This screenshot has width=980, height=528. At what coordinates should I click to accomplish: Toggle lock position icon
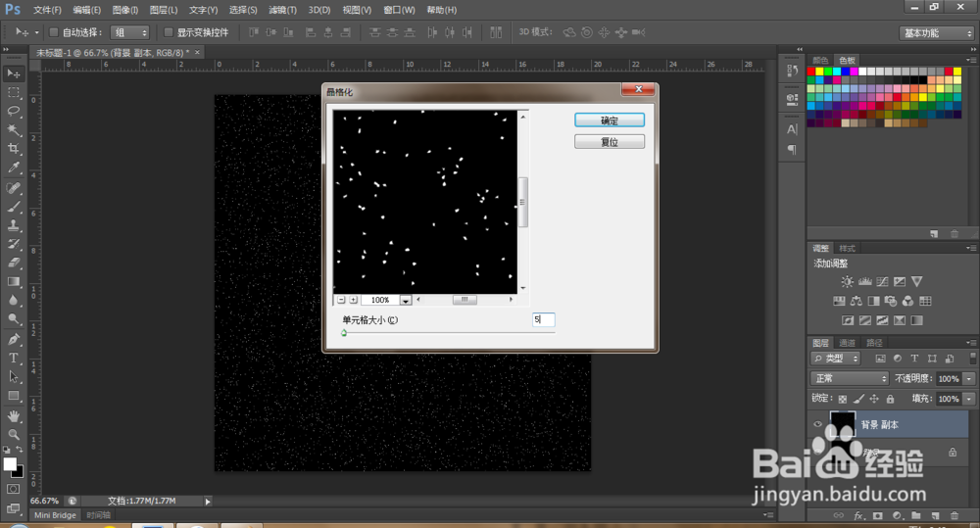coord(874,399)
